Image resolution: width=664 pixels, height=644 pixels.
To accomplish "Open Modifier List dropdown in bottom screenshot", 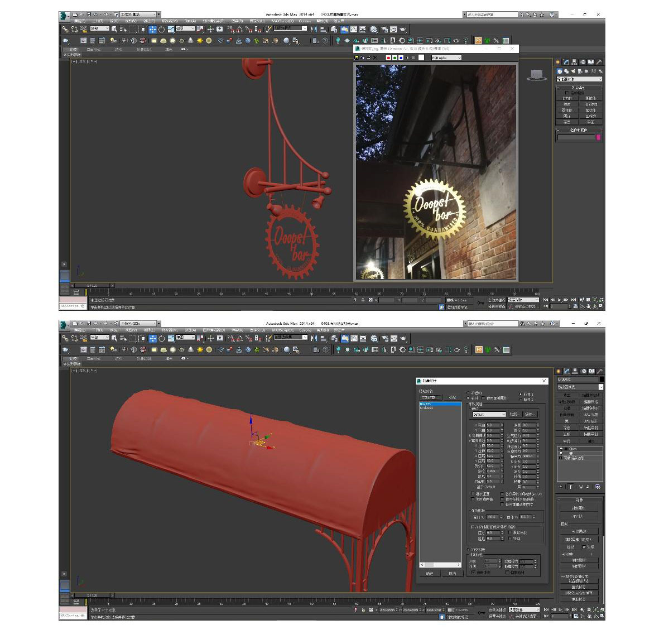I will point(580,387).
